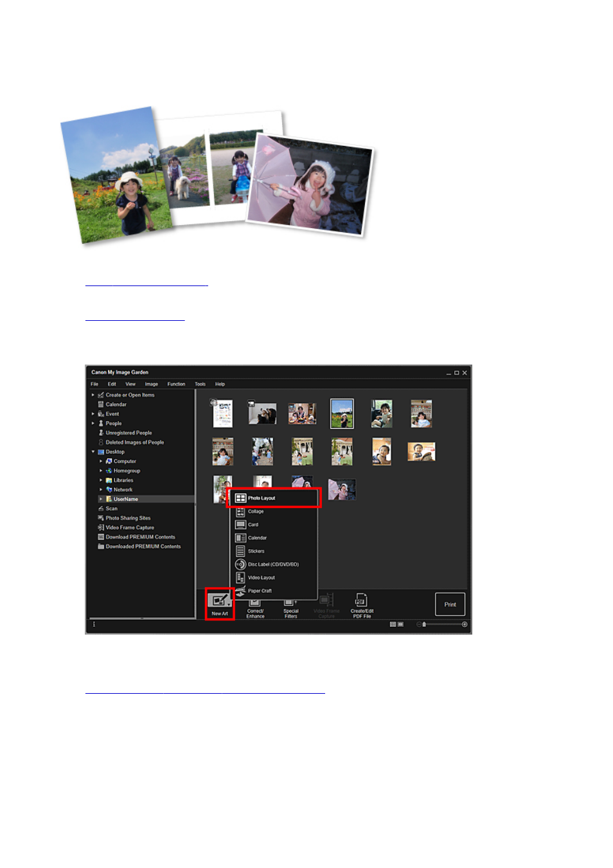
Task: Click the zoom out minus icon
Action: (418, 625)
